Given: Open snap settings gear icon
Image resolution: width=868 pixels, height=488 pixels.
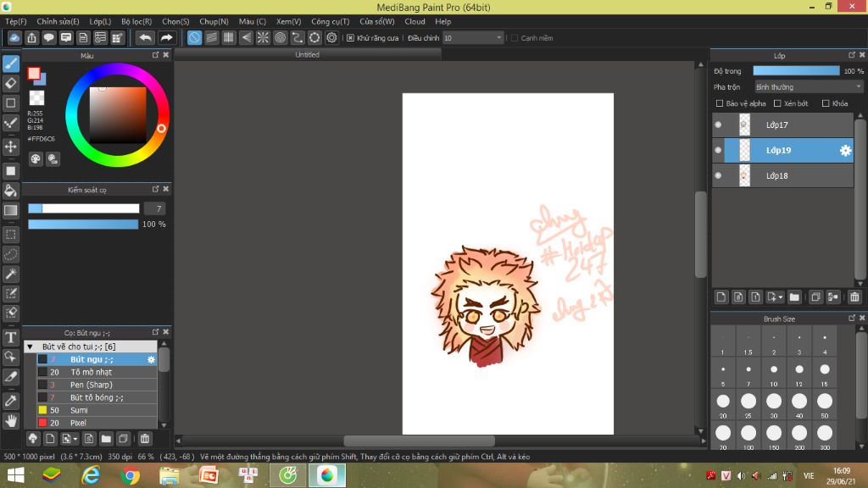Looking at the screenshot, I should click(x=331, y=37).
